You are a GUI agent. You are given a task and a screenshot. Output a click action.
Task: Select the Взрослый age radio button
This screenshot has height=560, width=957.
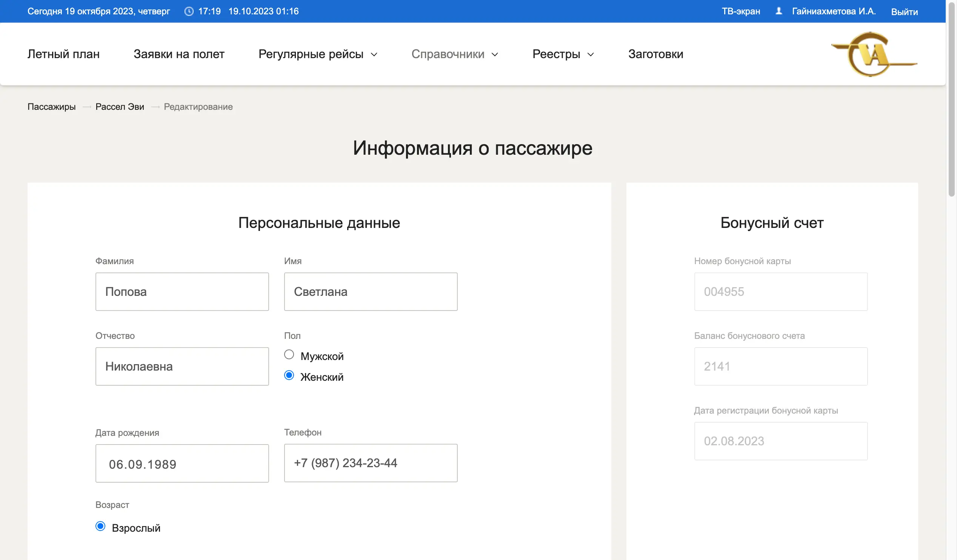tap(100, 526)
